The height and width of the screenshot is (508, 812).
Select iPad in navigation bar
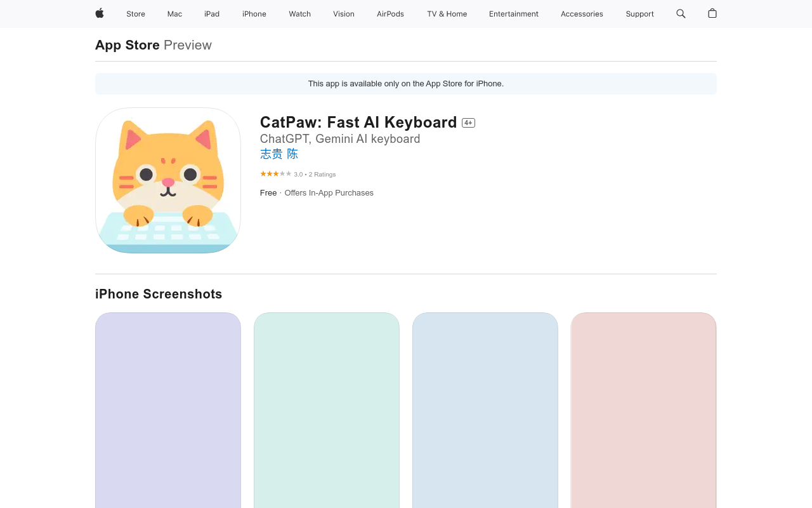pos(212,14)
